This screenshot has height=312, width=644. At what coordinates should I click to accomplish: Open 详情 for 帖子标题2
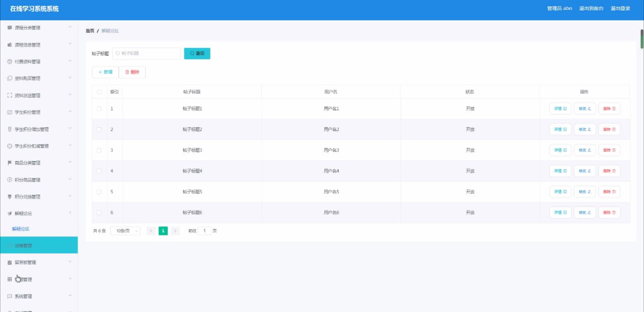pos(560,130)
